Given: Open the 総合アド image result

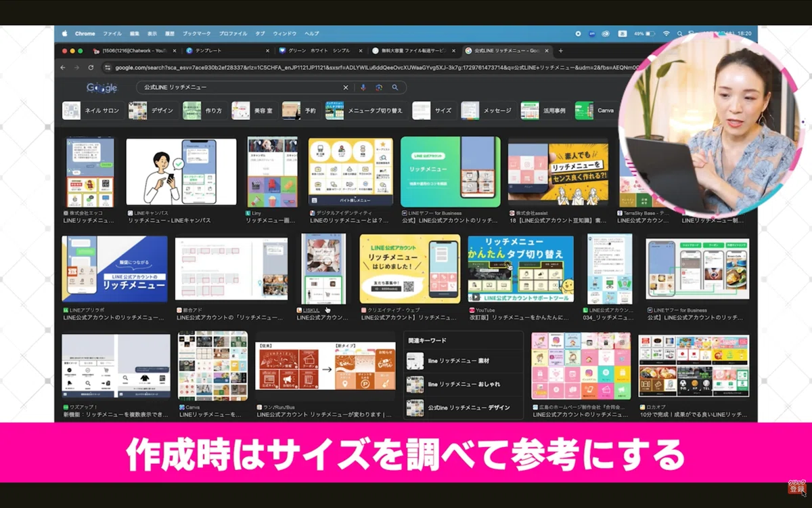Looking at the screenshot, I should pyautogui.click(x=231, y=268).
